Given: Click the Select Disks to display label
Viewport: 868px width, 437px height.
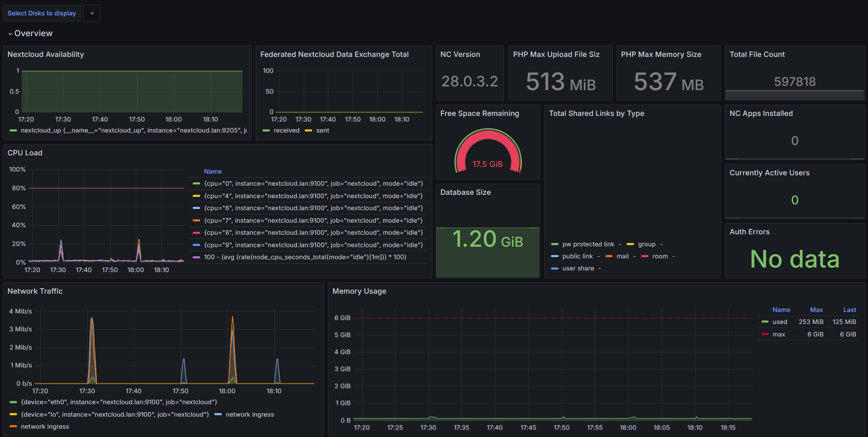Looking at the screenshot, I should coord(42,13).
